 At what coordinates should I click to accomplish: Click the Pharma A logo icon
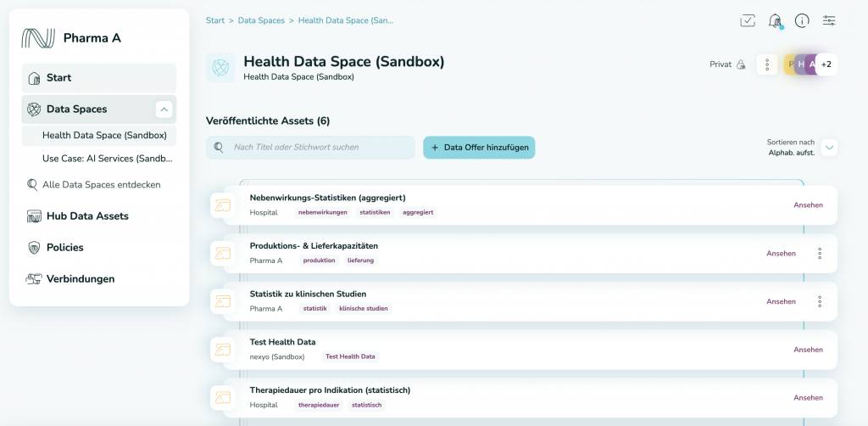[38, 37]
